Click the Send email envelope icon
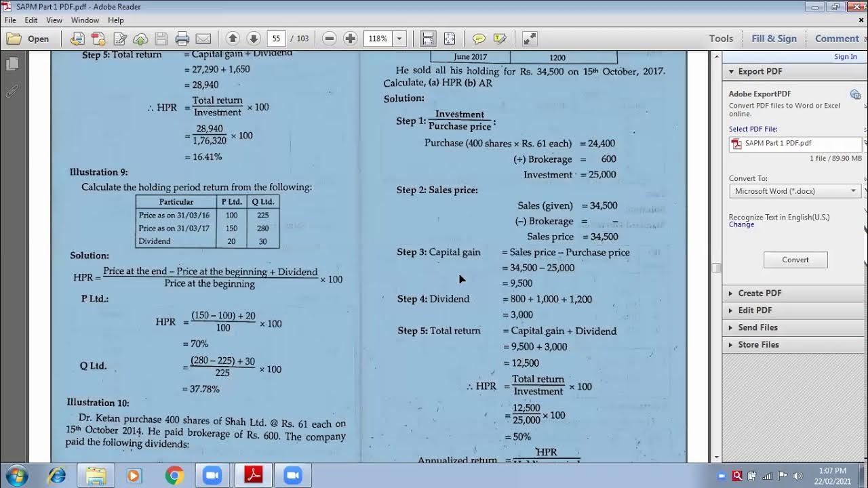Image resolution: width=868 pixels, height=488 pixels. (203, 39)
